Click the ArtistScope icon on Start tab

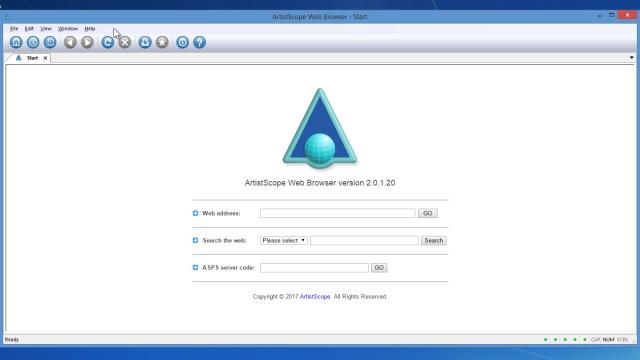(x=18, y=58)
